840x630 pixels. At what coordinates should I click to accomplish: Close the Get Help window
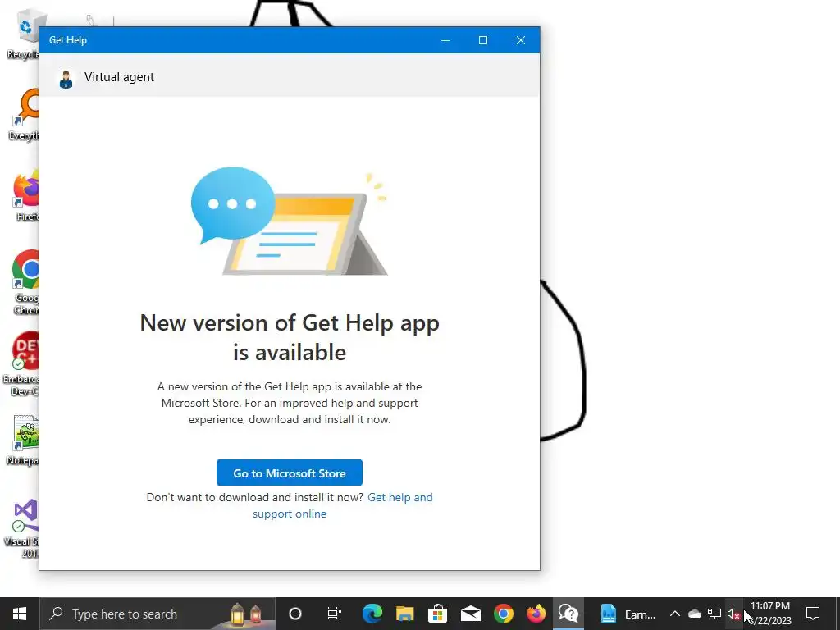(x=521, y=40)
